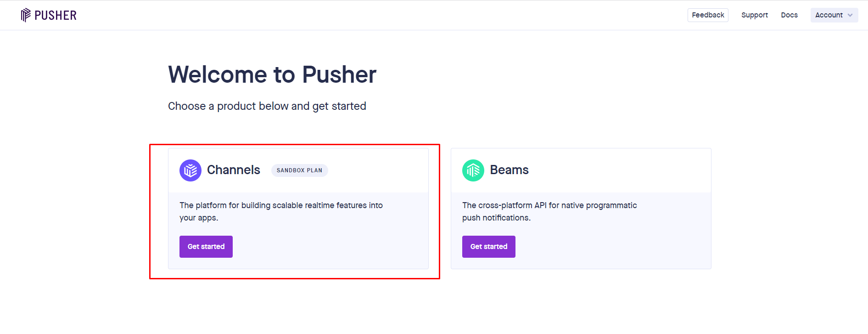Open the Docs link in header
Image resolution: width=868 pixels, height=334 pixels.
789,15
